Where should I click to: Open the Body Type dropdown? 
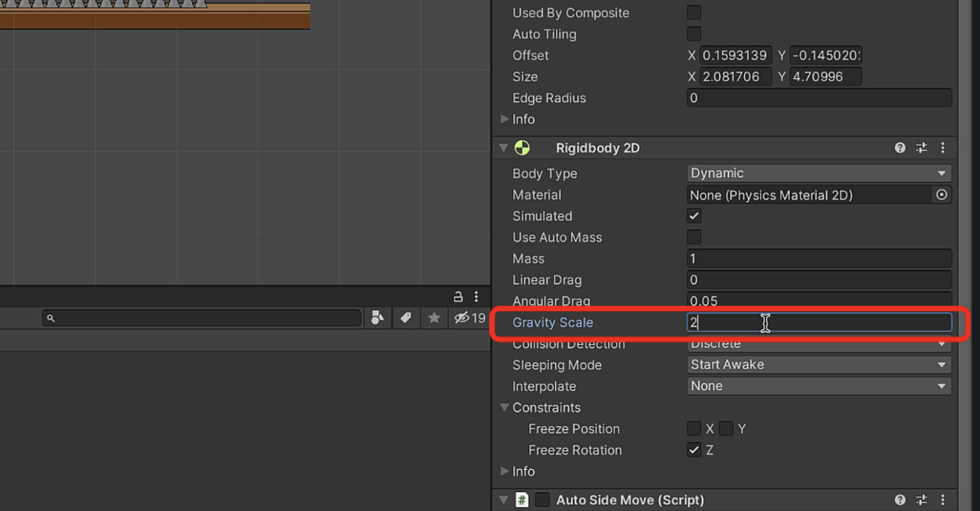coord(819,173)
